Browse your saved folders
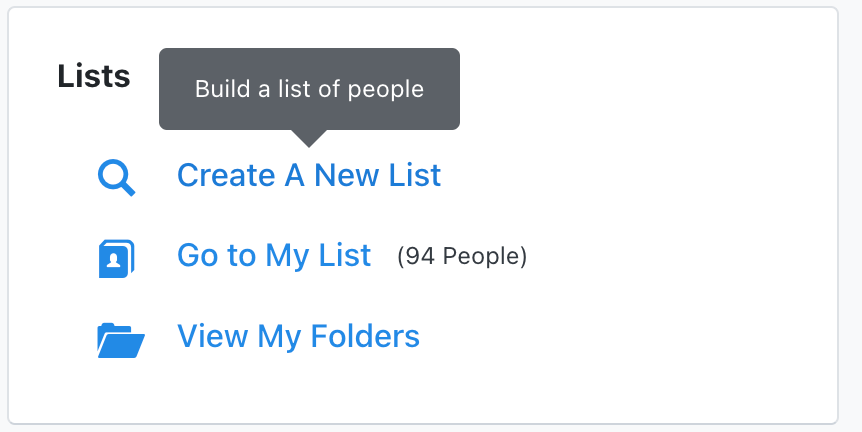Screen dimensions: 862x432 [x=298, y=336]
